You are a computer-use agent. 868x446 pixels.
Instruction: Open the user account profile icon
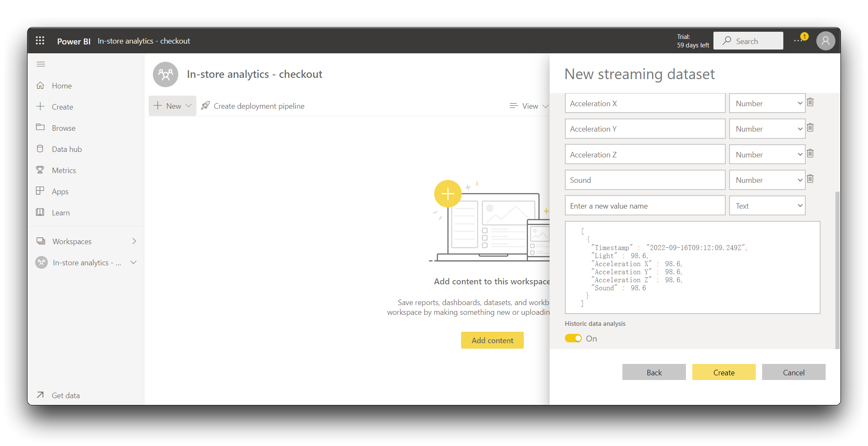pos(826,41)
